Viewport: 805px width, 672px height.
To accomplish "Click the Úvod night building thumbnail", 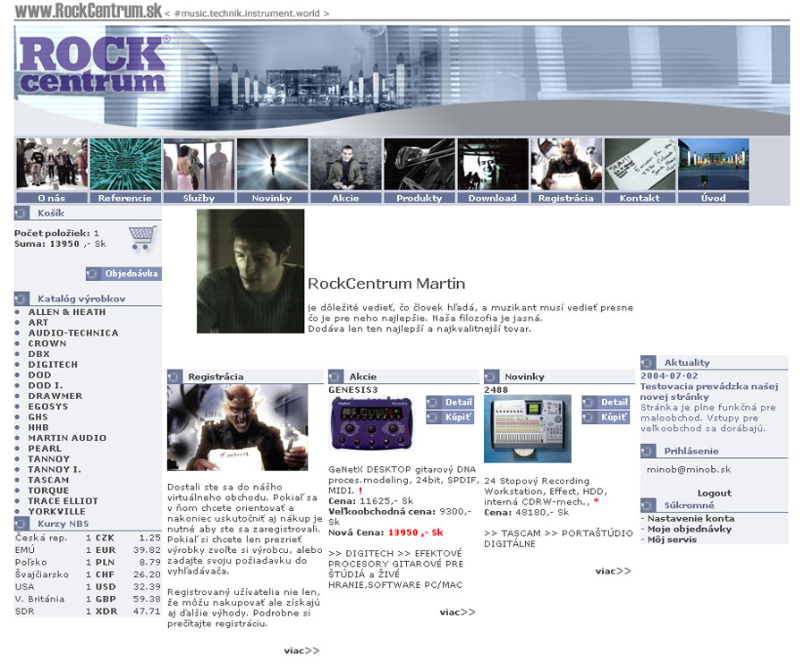I will point(714,164).
